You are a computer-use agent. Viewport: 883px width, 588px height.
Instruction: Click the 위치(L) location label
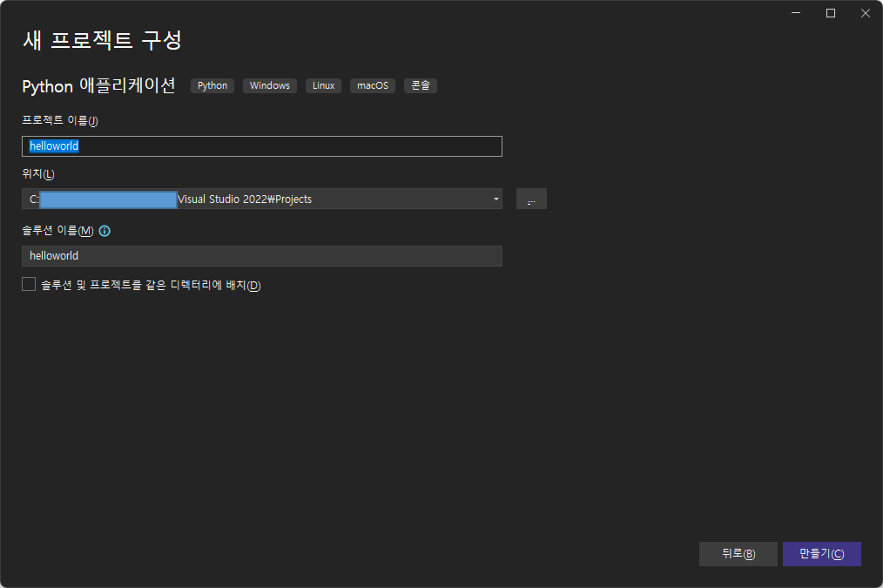tap(38, 174)
